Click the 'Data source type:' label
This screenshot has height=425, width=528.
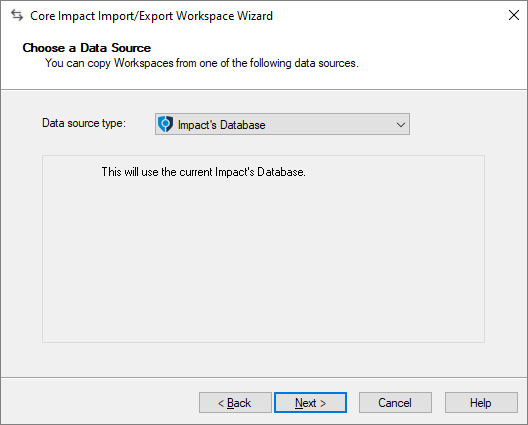84,123
